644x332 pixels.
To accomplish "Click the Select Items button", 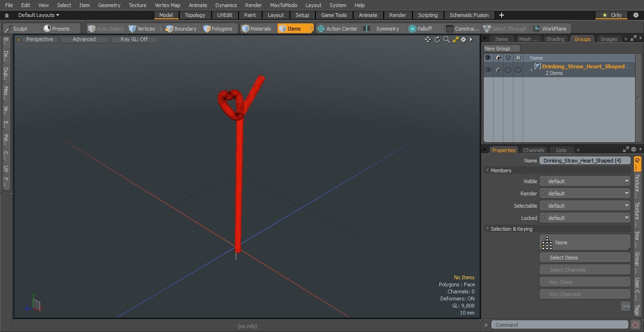I will tap(585, 258).
